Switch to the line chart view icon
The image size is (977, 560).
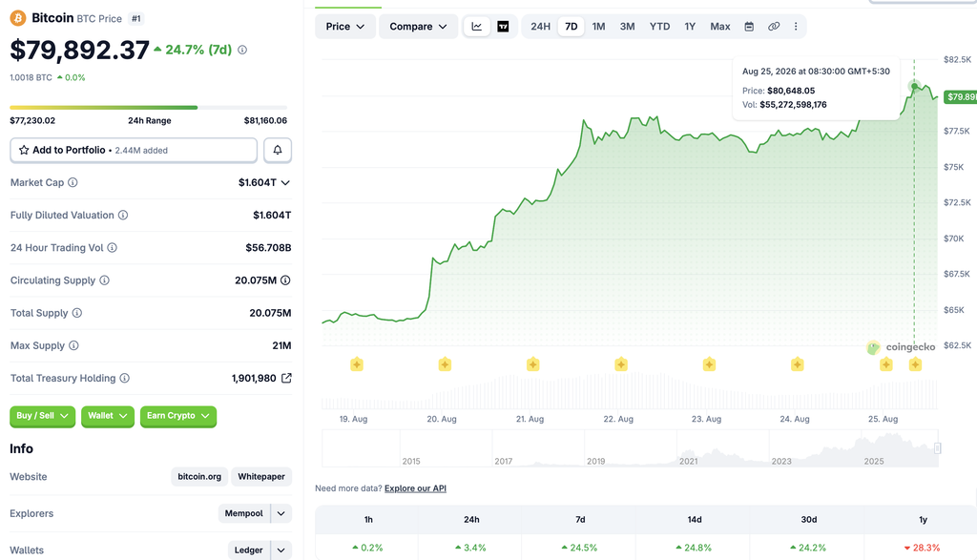pyautogui.click(x=477, y=26)
